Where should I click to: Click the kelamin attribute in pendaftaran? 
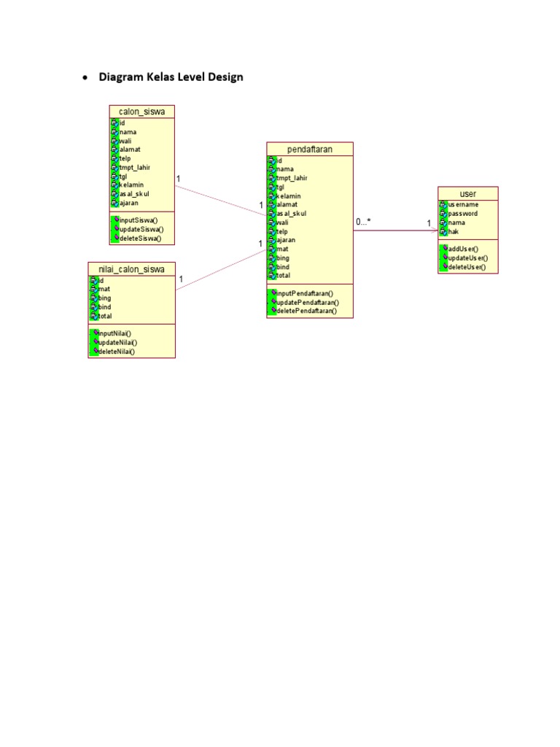click(288, 196)
